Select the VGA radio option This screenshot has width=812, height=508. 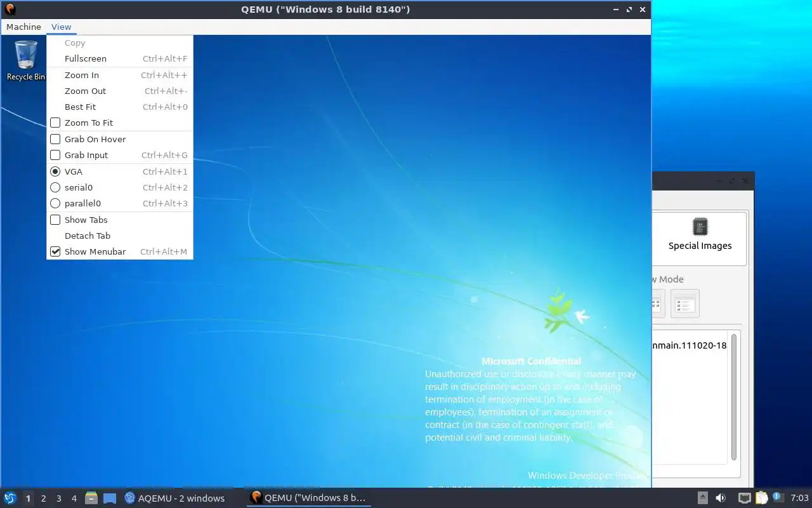point(55,171)
